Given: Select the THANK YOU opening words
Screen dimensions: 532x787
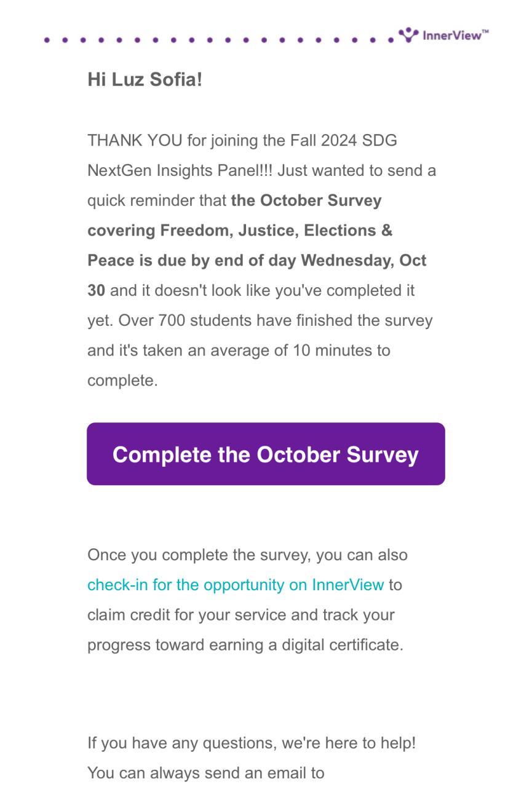Looking at the screenshot, I should pyautogui.click(x=135, y=140).
